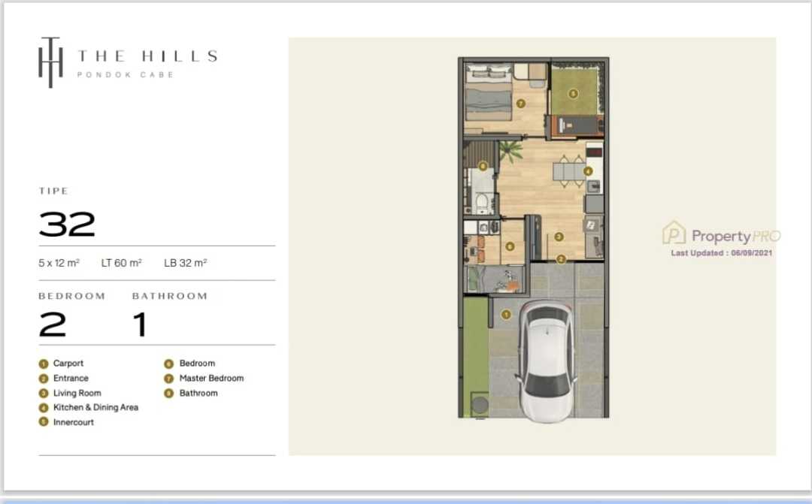Viewport: 812px width, 504px height.
Task: Click the Kitchen & Dining marker on plan
Action: point(588,171)
